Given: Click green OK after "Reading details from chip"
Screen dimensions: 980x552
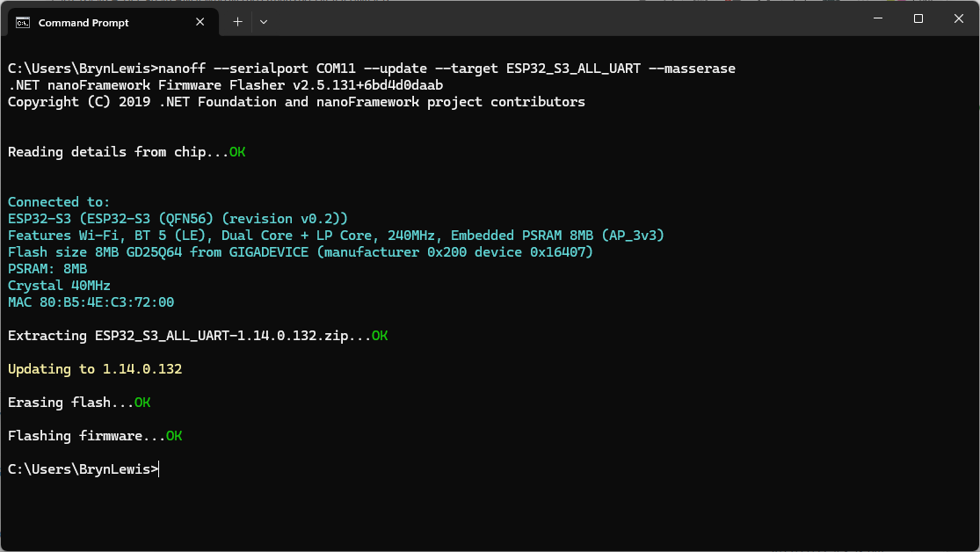Looking at the screenshot, I should click(237, 152).
